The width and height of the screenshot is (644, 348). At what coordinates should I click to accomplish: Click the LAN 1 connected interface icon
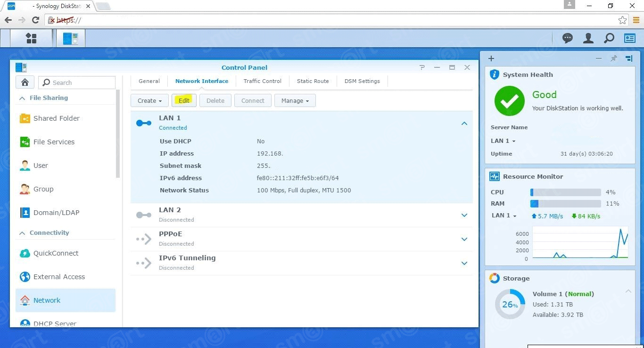(144, 123)
